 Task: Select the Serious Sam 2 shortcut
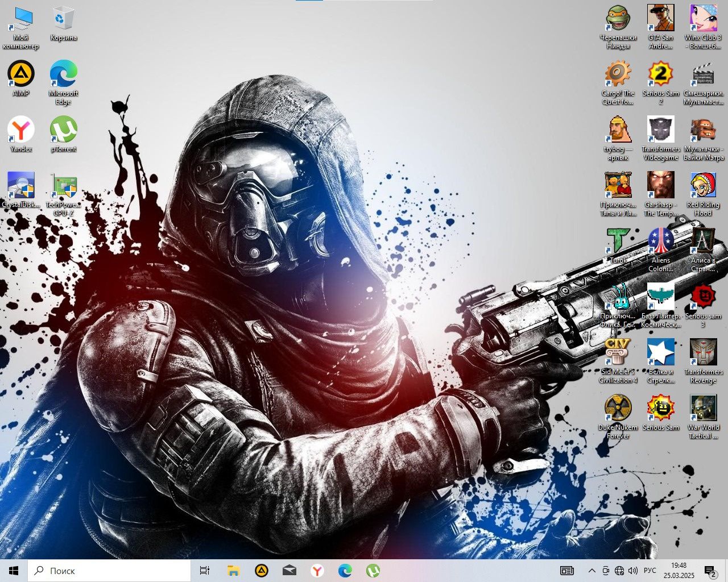click(x=660, y=84)
